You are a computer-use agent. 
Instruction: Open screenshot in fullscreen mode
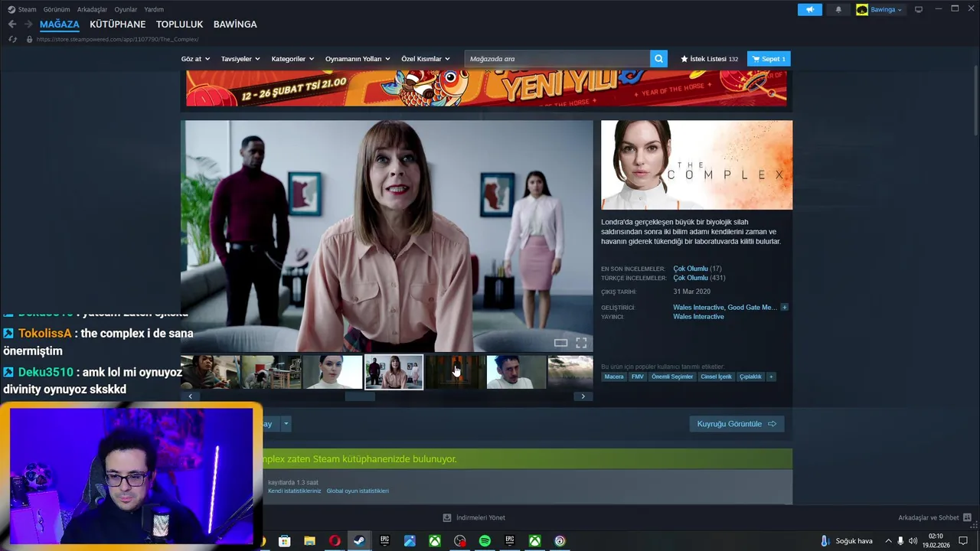pyautogui.click(x=581, y=343)
